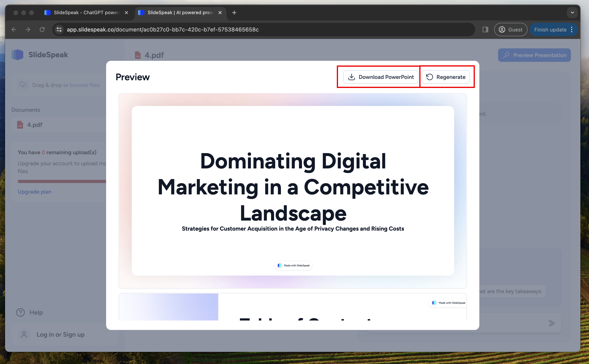
Task: Click the Log in or Sign up person icon
Action: pos(24,334)
